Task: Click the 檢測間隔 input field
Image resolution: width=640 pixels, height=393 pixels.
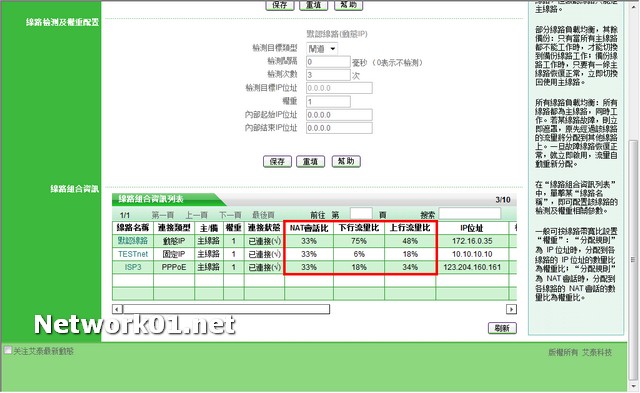Action: tap(328, 62)
